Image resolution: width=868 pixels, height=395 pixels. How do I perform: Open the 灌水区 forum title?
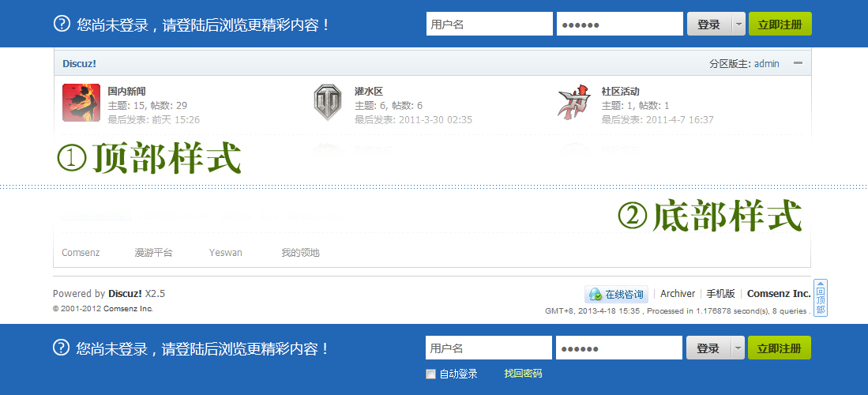[x=369, y=92]
